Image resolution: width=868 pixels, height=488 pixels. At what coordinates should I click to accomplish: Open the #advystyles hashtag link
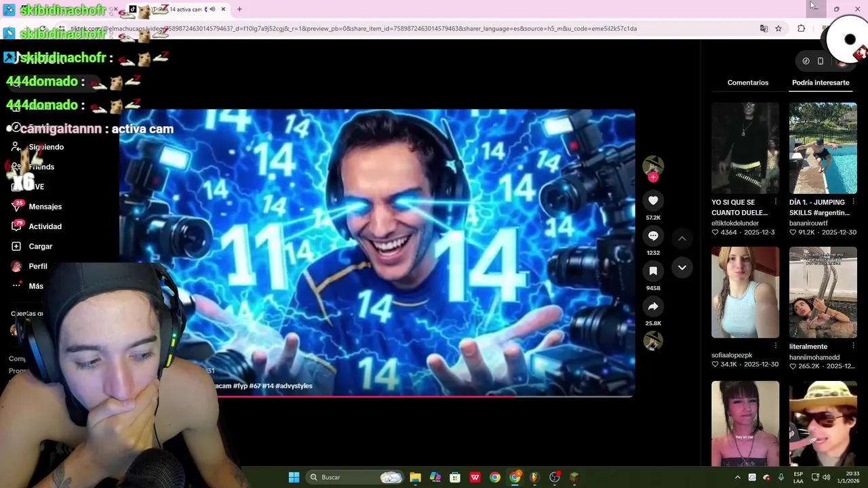[294, 386]
